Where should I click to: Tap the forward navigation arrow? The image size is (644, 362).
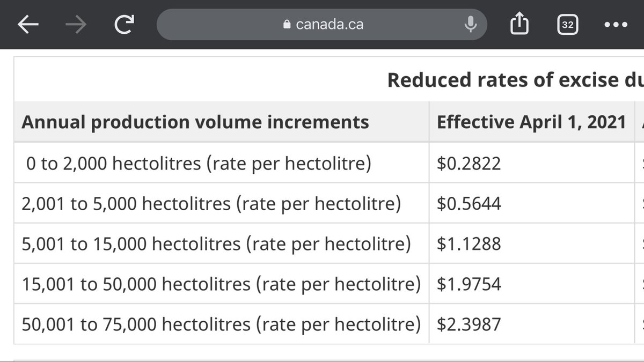pos(76,25)
